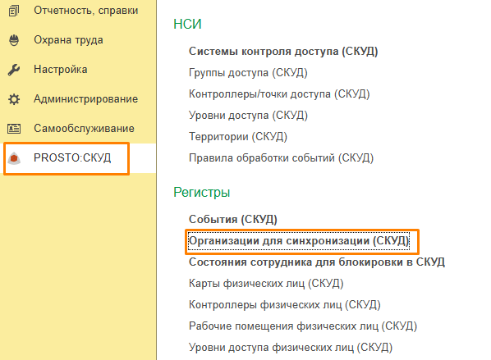
Task: Open Контроллеры физических лиц (СКУД)
Action: (285, 305)
